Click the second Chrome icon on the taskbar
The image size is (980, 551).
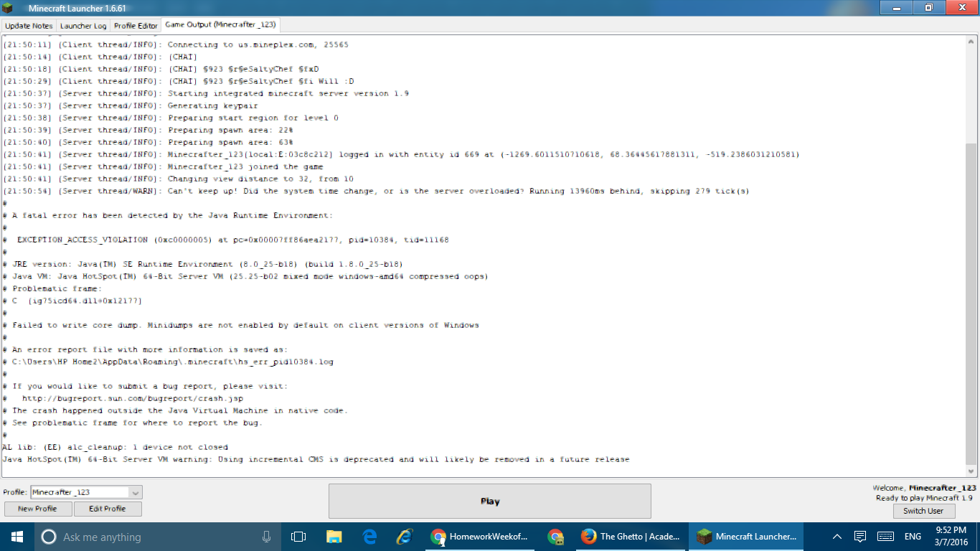pos(555,537)
